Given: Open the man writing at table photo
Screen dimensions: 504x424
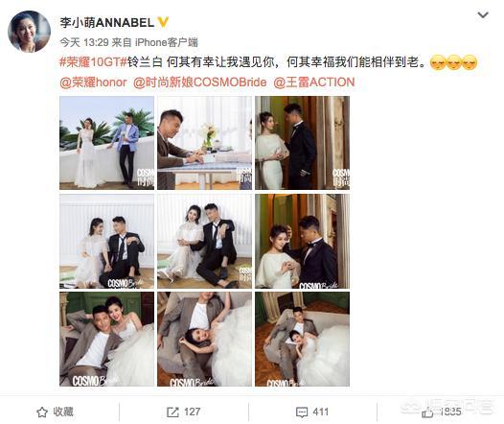Looking at the screenshot, I should point(204,143).
